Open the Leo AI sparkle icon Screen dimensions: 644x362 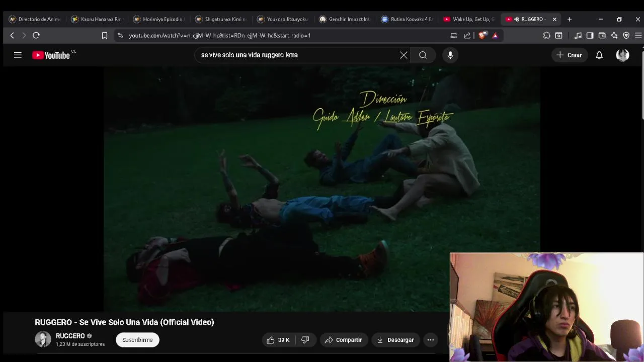[614, 35]
